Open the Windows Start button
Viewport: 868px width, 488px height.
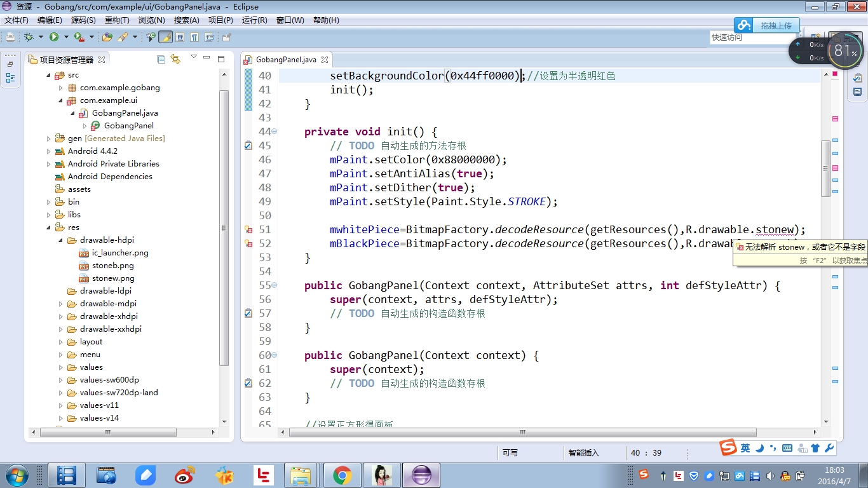click(x=16, y=475)
